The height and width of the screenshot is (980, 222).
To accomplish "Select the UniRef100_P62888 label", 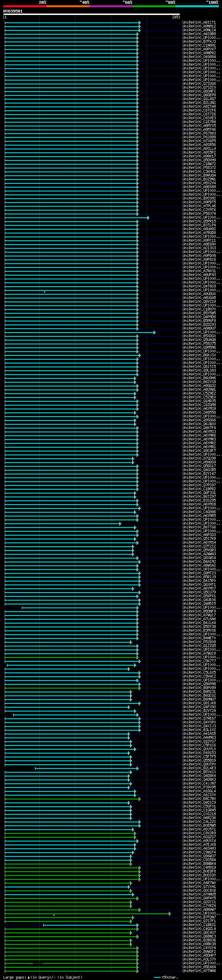I will coord(199,137).
